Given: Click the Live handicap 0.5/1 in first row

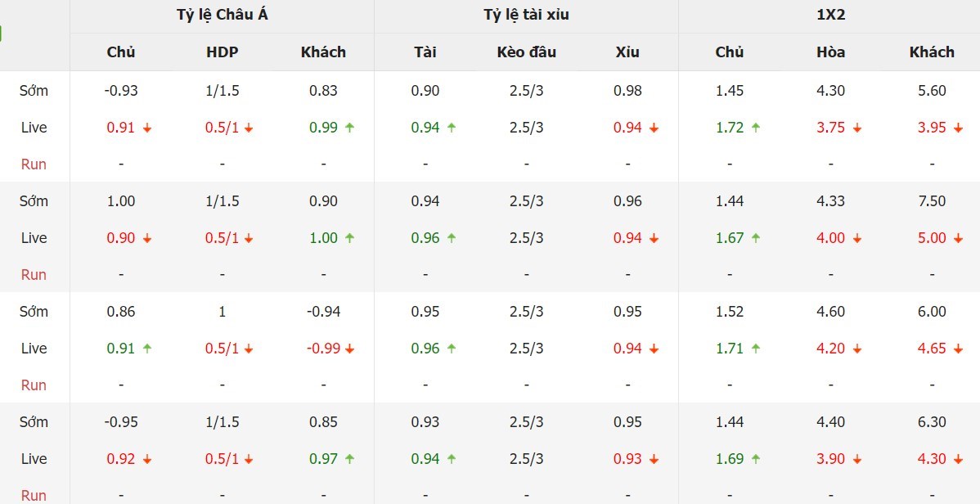Looking at the screenshot, I should (222, 128).
